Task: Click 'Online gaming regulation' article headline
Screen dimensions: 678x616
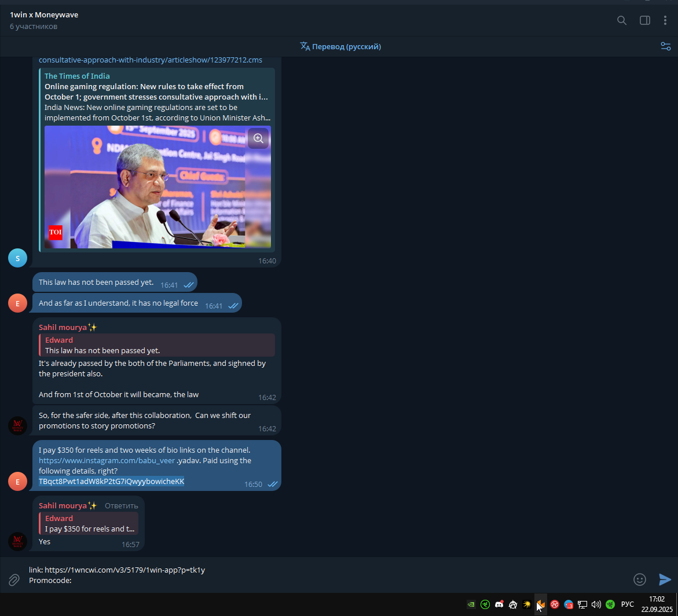Action: (156, 91)
